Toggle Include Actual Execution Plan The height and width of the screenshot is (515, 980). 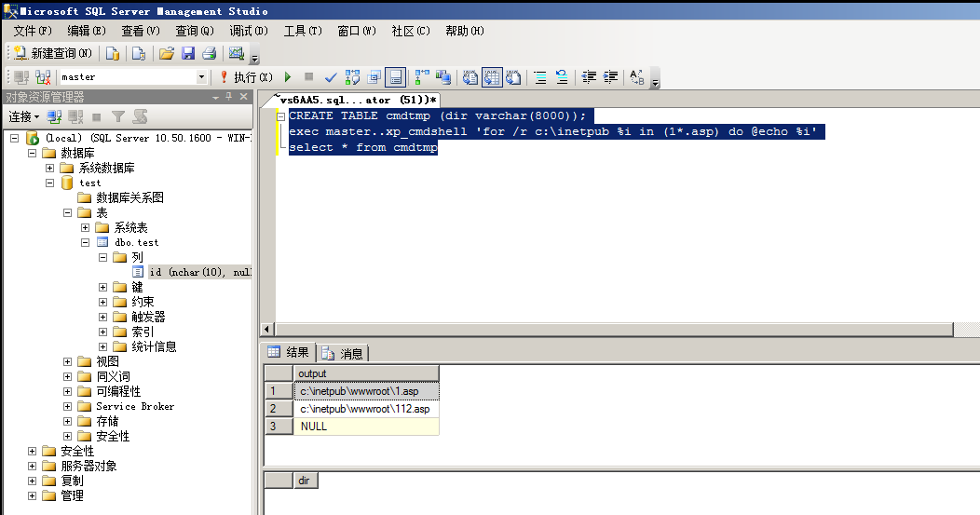tap(423, 77)
